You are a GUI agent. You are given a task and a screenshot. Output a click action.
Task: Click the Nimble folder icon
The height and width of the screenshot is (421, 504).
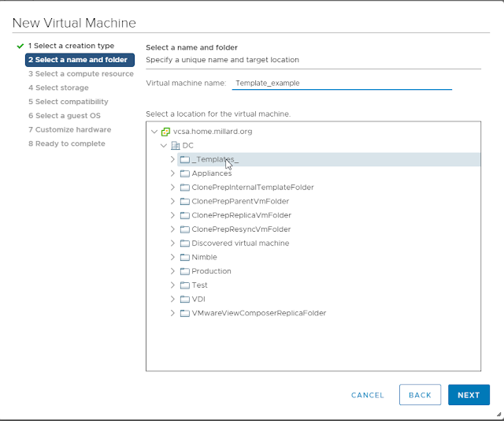tap(185, 257)
